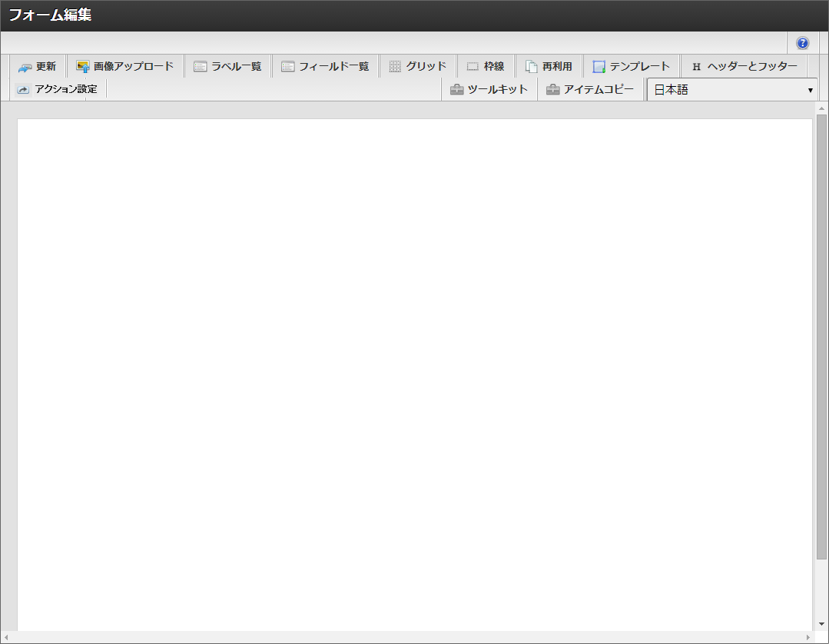This screenshot has height=644, width=829.
Task: Click the アイテムコピー item copy button
Action: tap(590, 89)
